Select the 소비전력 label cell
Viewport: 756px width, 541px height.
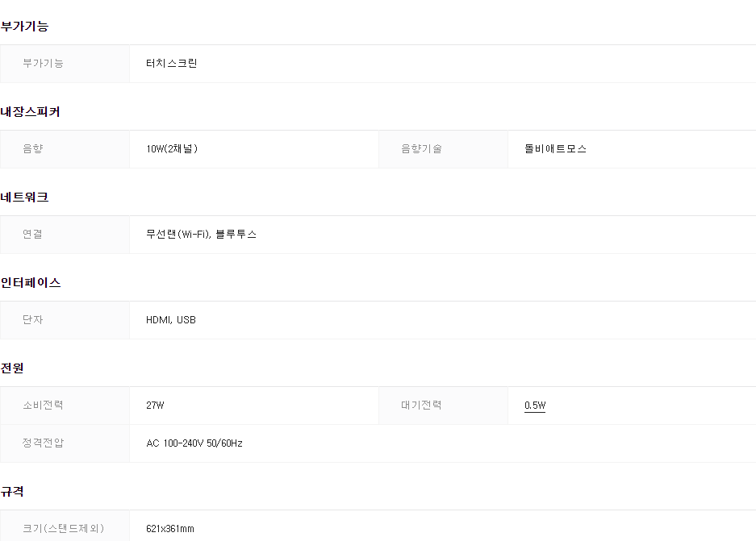44,406
